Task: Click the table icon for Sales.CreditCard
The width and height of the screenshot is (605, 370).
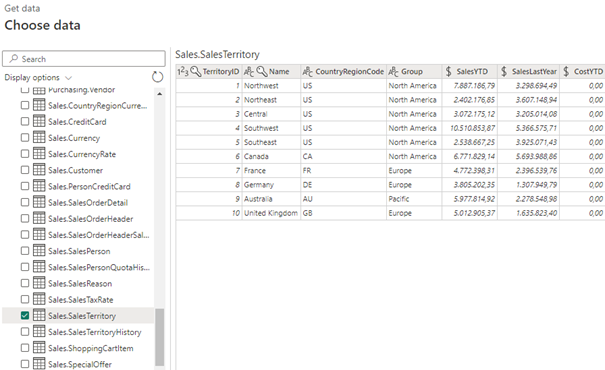Action: coord(39,121)
